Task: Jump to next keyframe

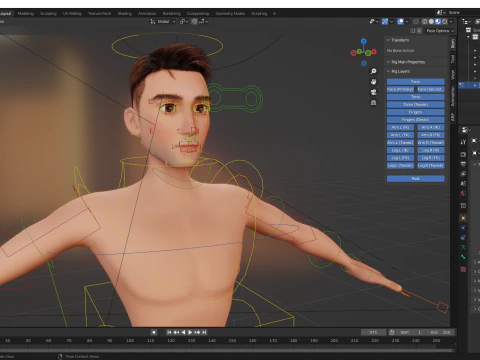Action: 197,332
